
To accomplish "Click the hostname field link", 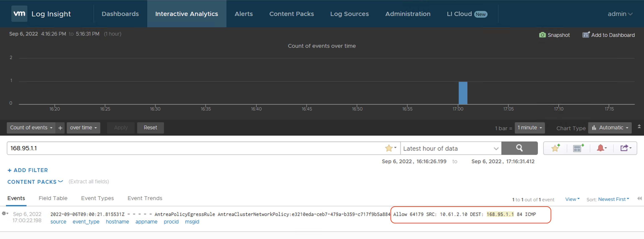I will click(117, 222).
